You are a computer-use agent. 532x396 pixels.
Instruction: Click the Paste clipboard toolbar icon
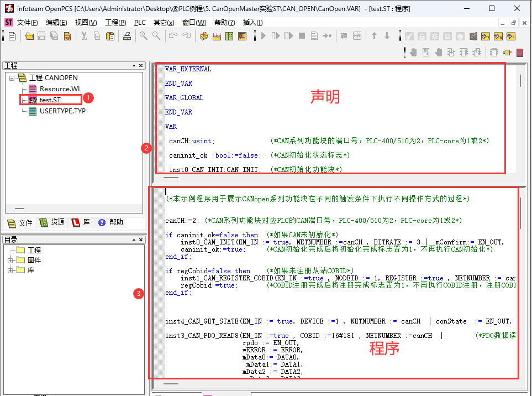[110, 36]
